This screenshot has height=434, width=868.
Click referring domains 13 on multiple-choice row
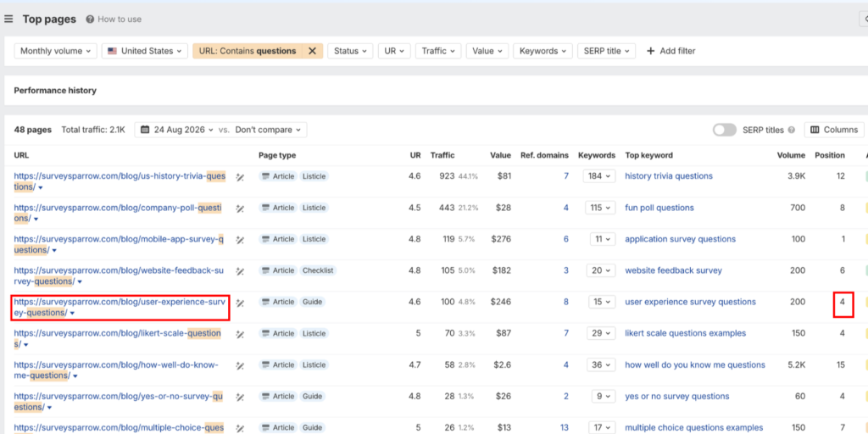pyautogui.click(x=564, y=428)
